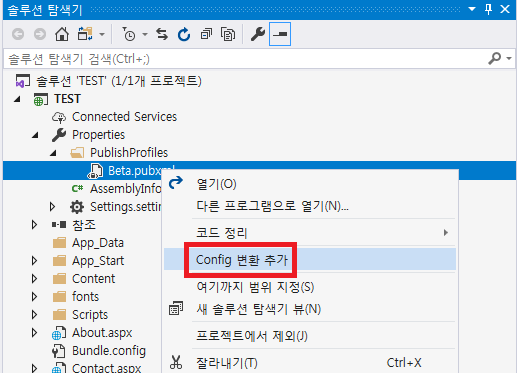Select the AssemblyInfo C# file
This screenshot has width=517, height=373.
126,189
